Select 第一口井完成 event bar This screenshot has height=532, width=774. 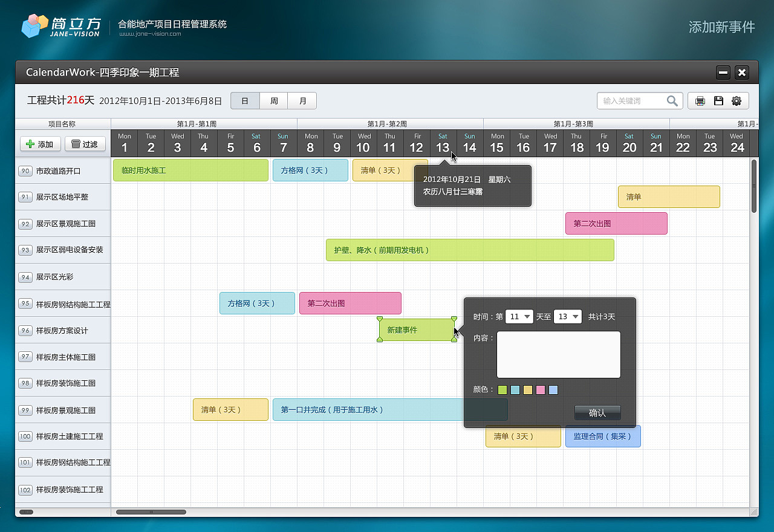(390, 409)
